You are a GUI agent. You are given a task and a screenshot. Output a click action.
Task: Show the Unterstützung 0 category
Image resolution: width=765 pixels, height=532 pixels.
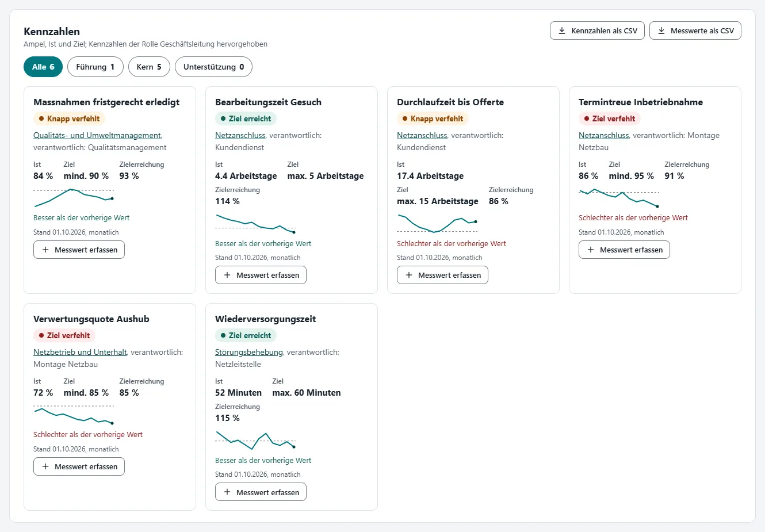[x=213, y=67]
